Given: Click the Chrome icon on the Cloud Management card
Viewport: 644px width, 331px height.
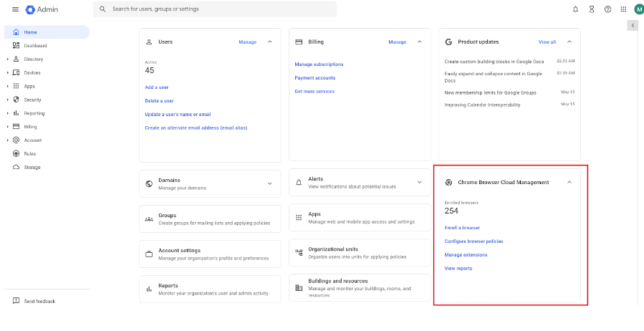Looking at the screenshot, I should [x=448, y=183].
